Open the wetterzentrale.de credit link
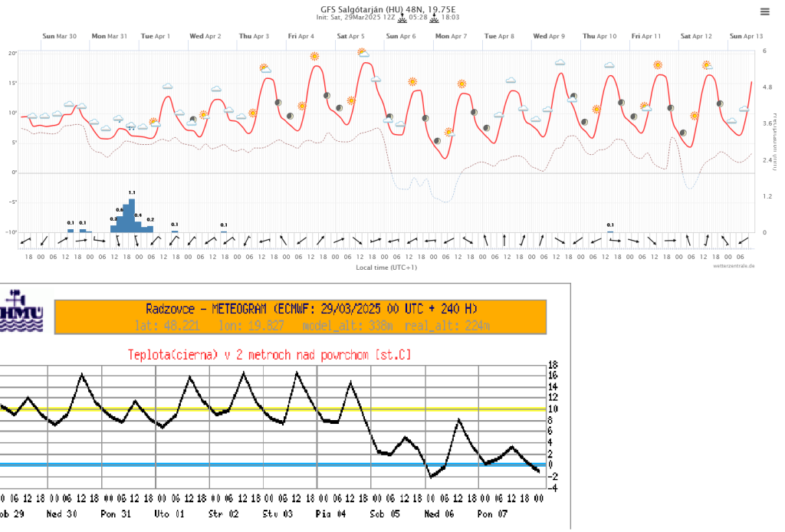The width and height of the screenshot is (785, 532). pos(734,265)
